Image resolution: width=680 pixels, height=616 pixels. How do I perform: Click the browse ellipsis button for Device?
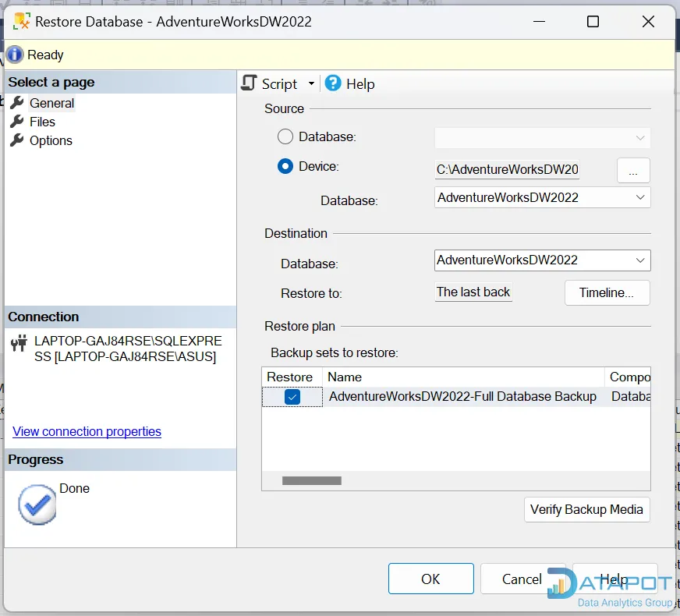click(x=633, y=170)
